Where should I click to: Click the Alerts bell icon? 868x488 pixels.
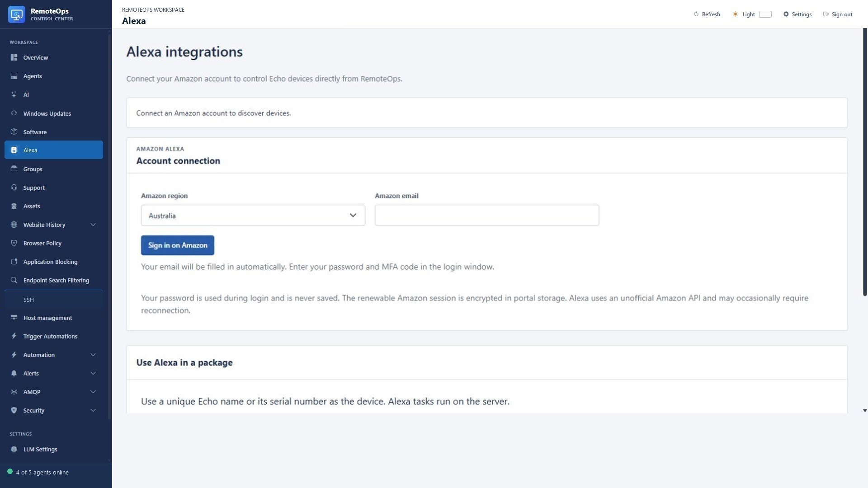[x=14, y=373]
